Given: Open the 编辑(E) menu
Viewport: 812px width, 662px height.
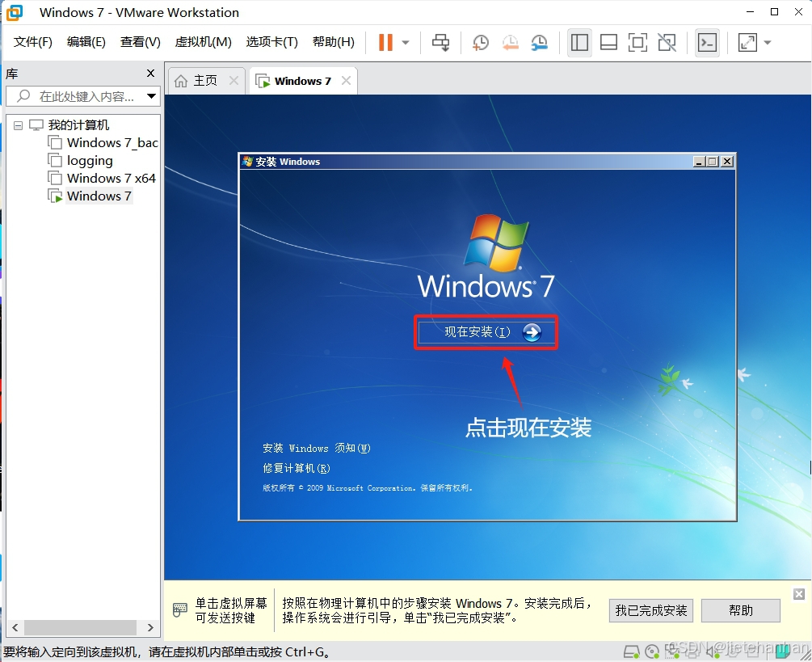Looking at the screenshot, I should coord(86,42).
